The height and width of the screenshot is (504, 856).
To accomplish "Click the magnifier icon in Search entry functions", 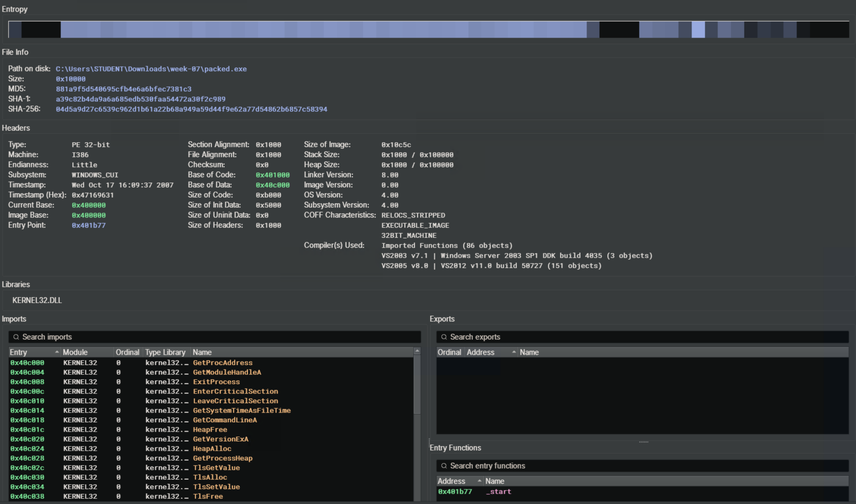I will pyautogui.click(x=444, y=466).
